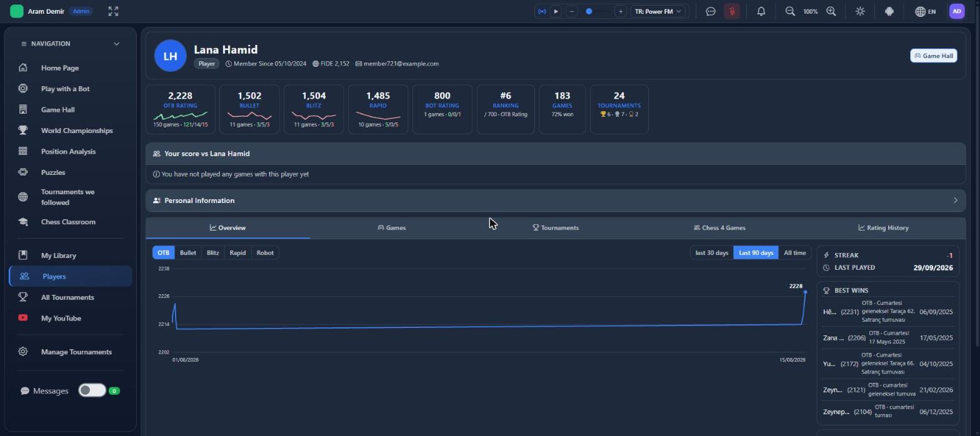Unmute the red microphone button
980x436 pixels.
(732, 11)
